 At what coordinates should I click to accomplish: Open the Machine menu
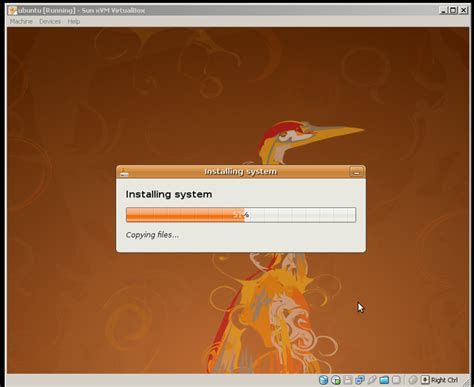tap(21, 22)
